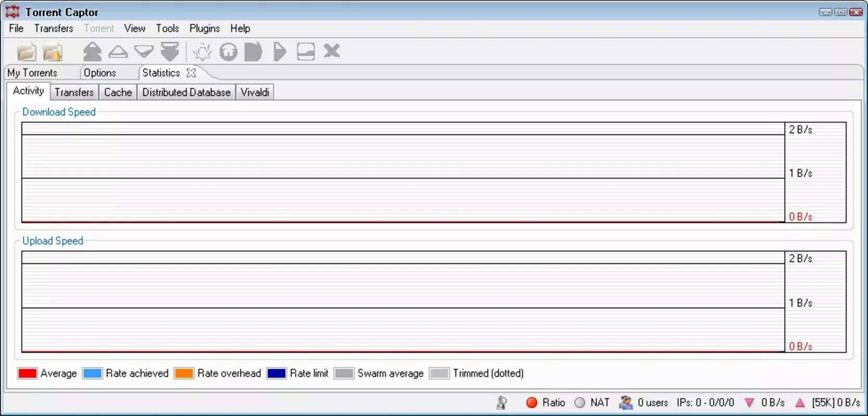
Task: Close the Statistics tab with its X
Action: tap(192, 73)
